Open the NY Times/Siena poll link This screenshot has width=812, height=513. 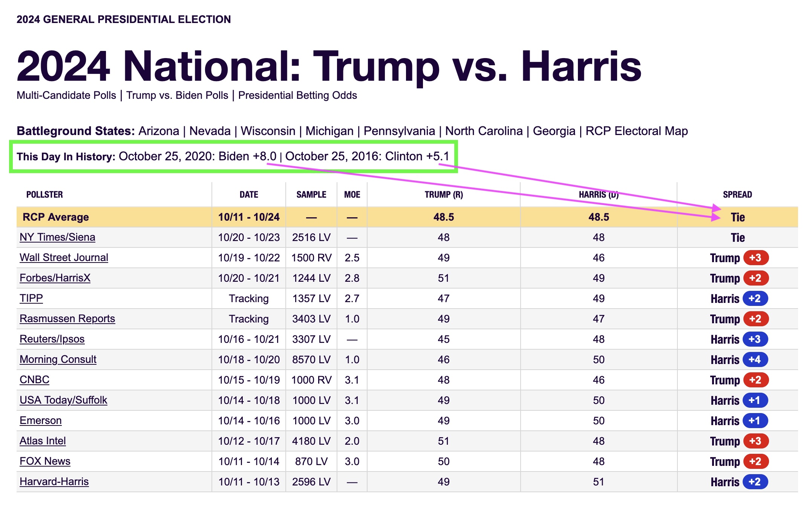point(57,237)
